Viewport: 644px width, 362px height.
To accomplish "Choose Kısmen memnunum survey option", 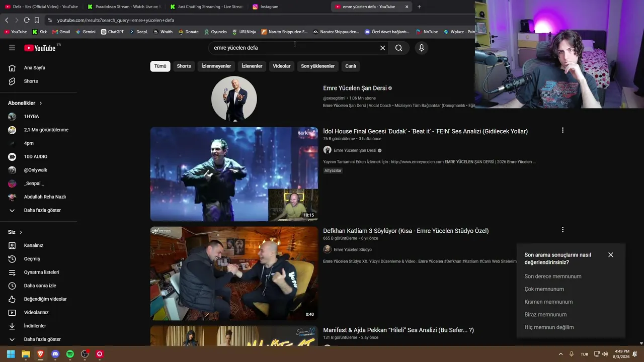I will 548,302.
